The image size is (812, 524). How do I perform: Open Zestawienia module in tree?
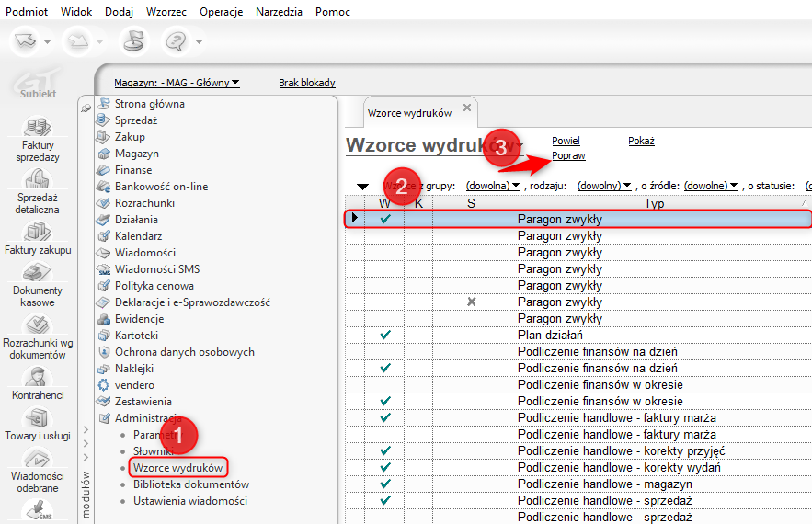point(143,402)
